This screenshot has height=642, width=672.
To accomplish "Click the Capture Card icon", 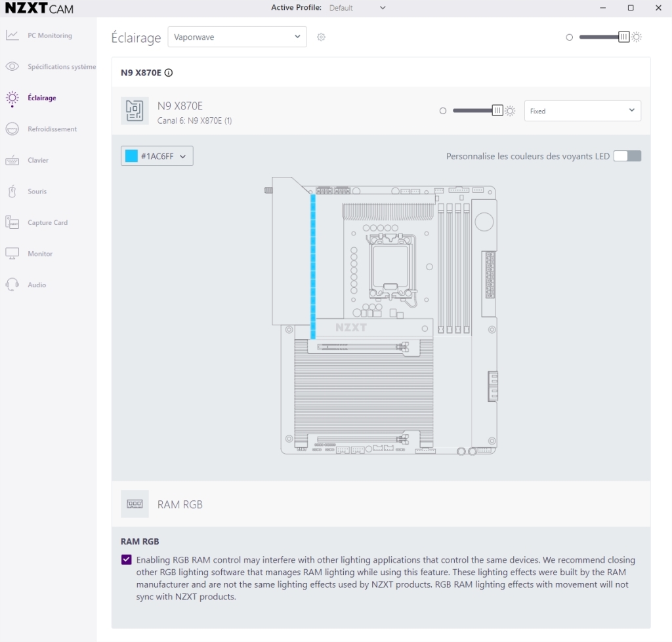I will point(12,222).
